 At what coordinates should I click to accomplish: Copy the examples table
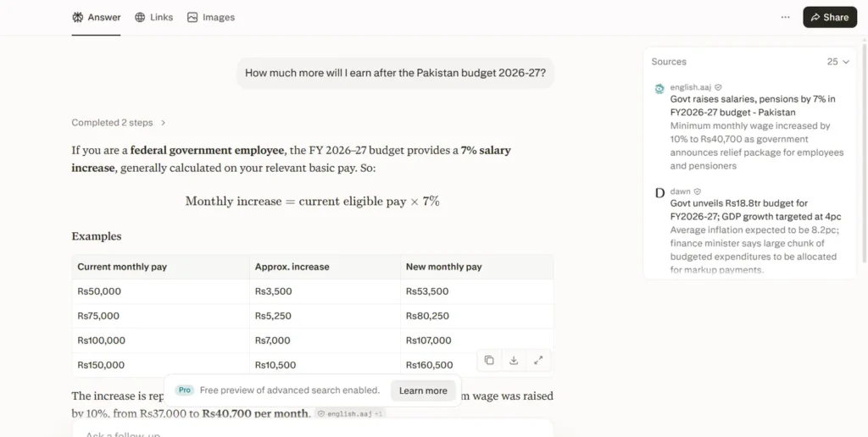(x=489, y=360)
